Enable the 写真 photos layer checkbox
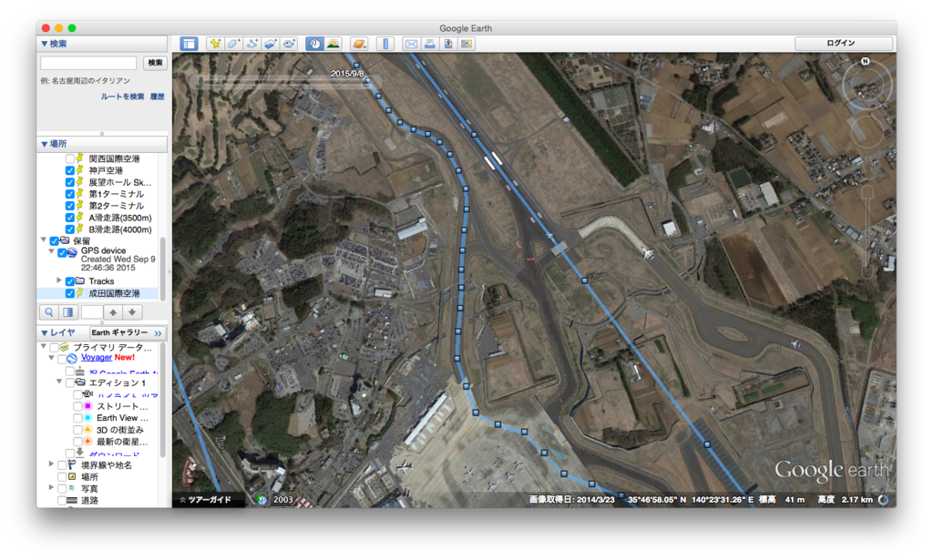Screen dimensions: 933x560 (x=63, y=489)
